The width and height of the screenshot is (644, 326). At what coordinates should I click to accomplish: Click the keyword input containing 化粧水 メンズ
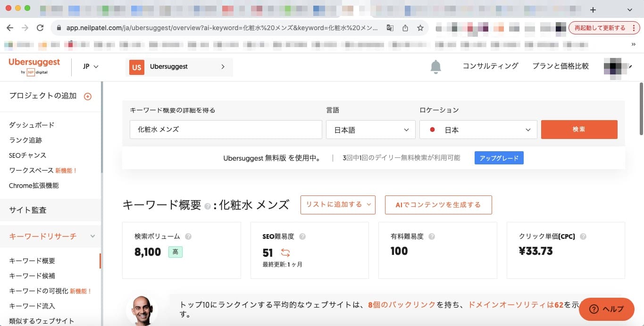pos(226,130)
